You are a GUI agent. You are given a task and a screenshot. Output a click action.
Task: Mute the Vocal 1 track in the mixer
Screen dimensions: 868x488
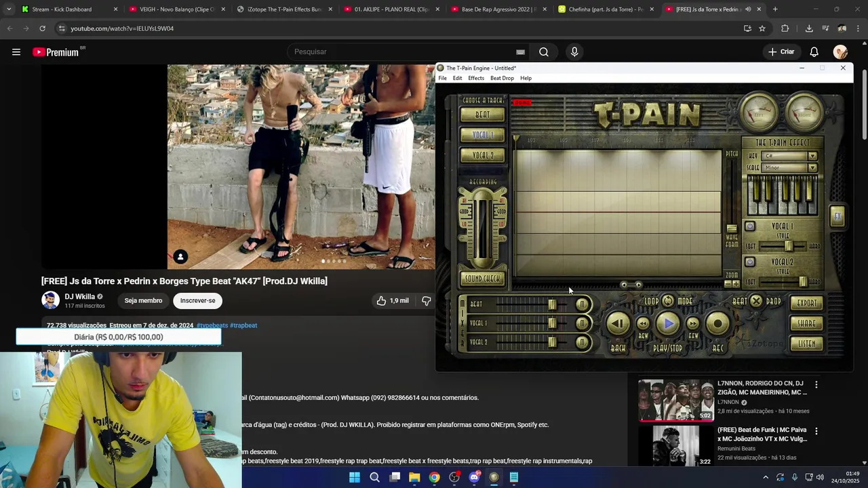[x=582, y=324]
